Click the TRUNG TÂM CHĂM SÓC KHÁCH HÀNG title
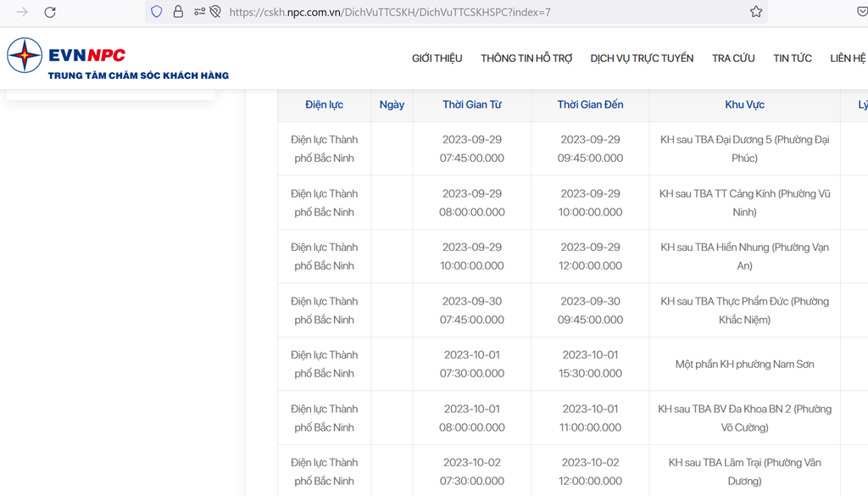Viewport: 868px width, 496px height. [138, 75]
